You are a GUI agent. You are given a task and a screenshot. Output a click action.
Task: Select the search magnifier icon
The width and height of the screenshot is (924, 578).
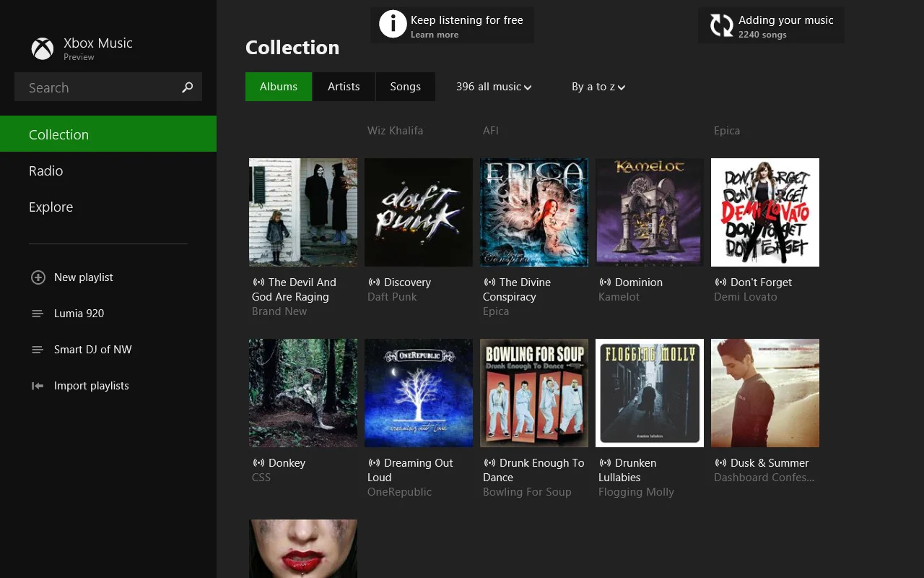pos(187,87)
